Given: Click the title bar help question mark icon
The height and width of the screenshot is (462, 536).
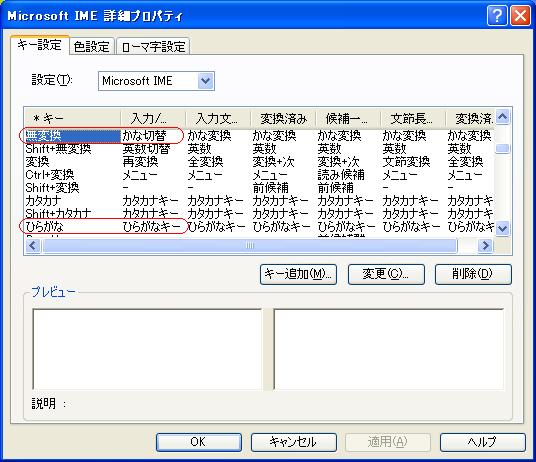Looking at the screenshot, I should (x=497, y=15).
